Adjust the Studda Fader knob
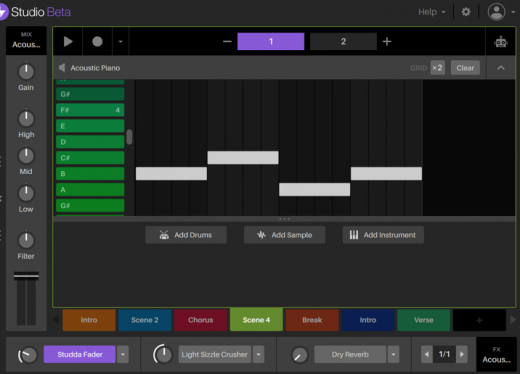 (27, 355)
